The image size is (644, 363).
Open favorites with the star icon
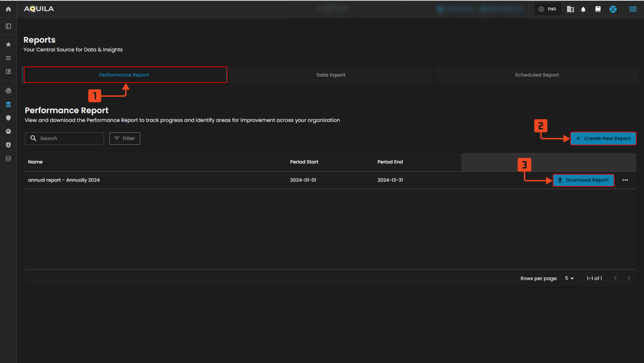tap(8, 45)
